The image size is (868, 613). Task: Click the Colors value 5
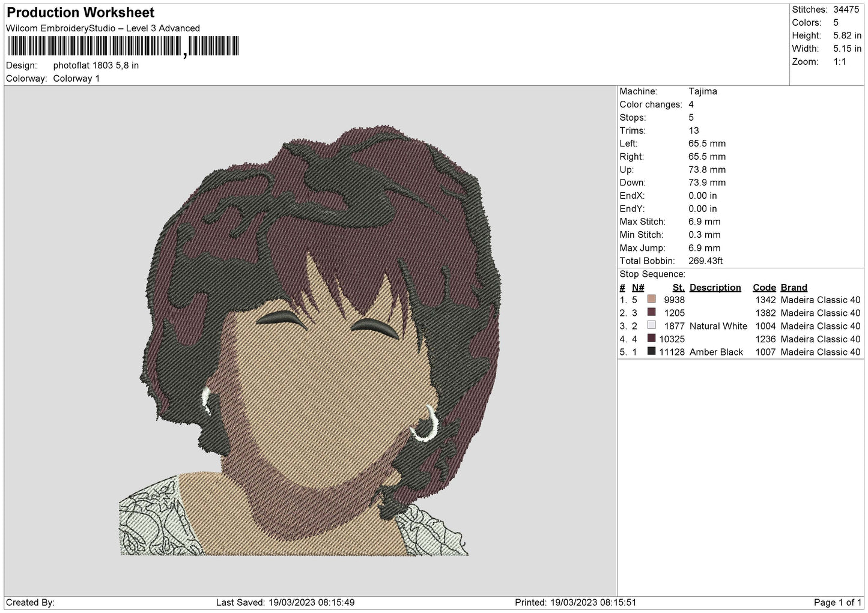point(836,23)
